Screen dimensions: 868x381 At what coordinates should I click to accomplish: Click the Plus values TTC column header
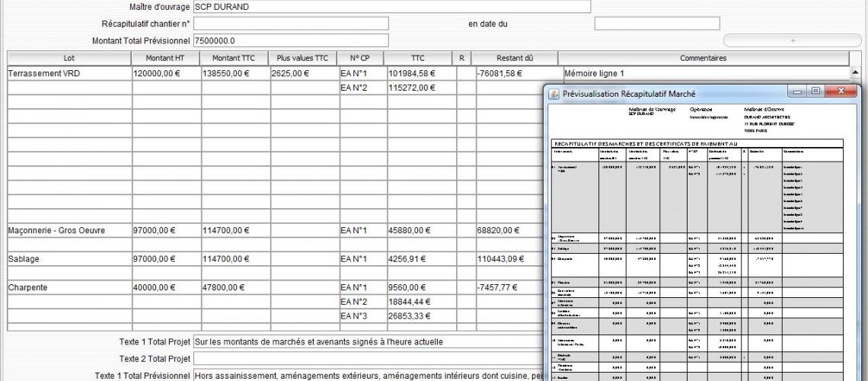[x=303, y=58]
